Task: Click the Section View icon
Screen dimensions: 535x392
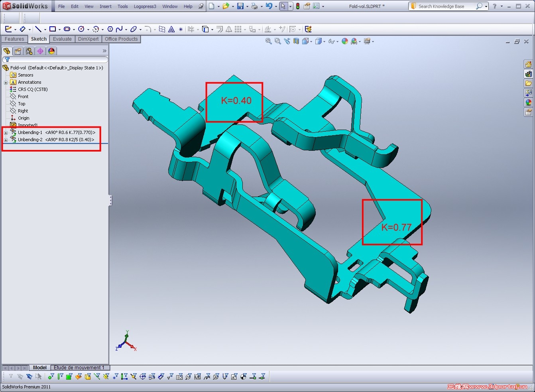Action: 296,41
